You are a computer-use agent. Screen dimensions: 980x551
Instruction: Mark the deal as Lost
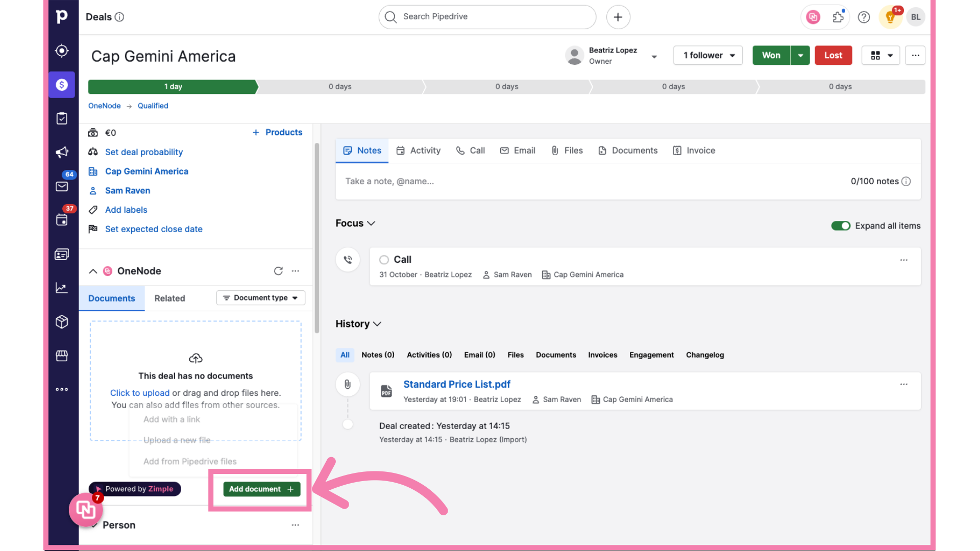tap(833, 55)
